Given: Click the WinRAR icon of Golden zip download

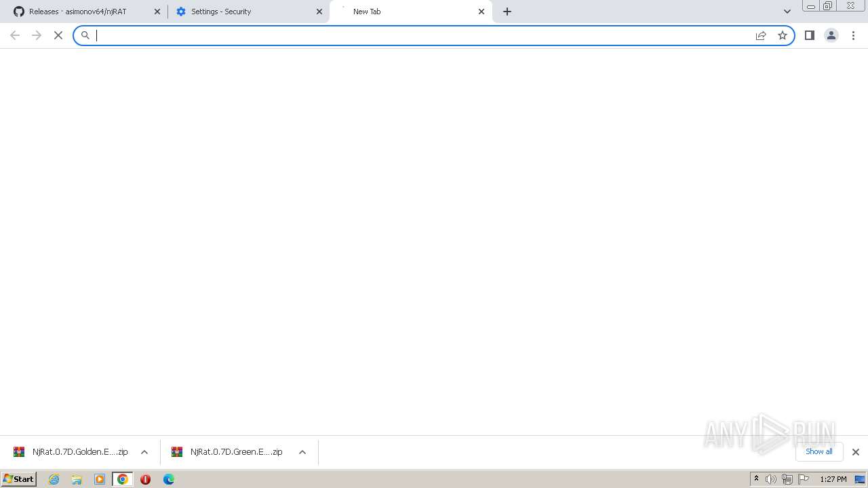Looking at the screenshot, I should tap(19, 452).
